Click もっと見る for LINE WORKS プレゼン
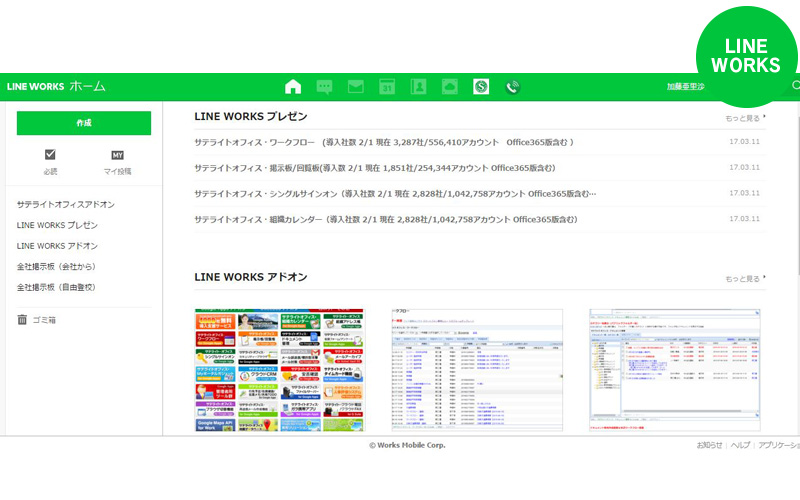The image size is (800, 500). 745,118
